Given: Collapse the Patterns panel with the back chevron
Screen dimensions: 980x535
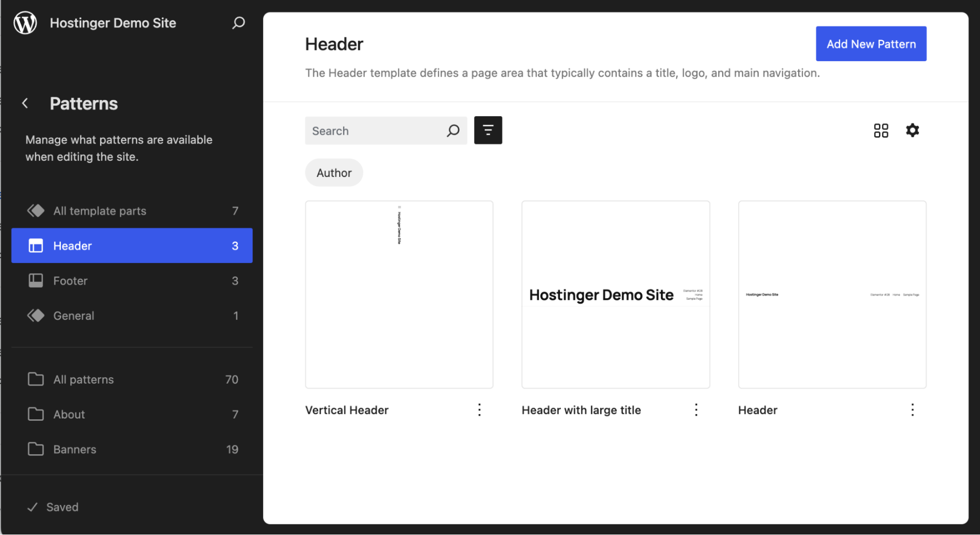Looking at the screenshot, I should (25, 103).
